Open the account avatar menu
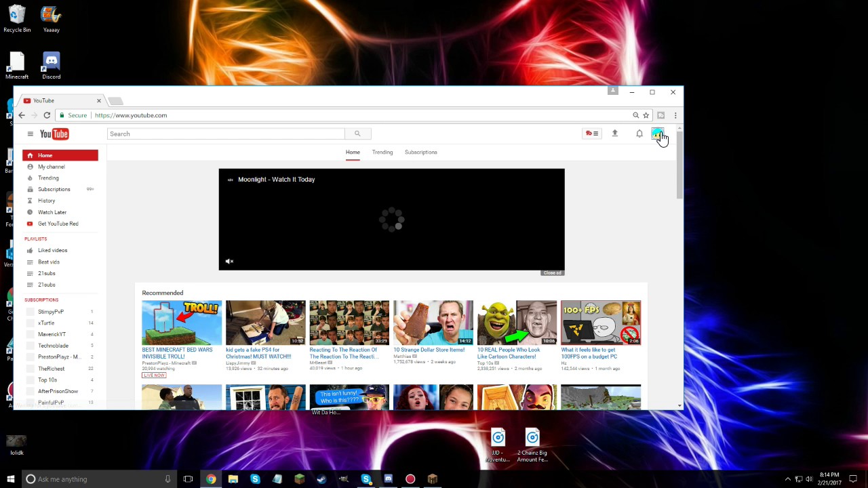 (x=658, y=134)
